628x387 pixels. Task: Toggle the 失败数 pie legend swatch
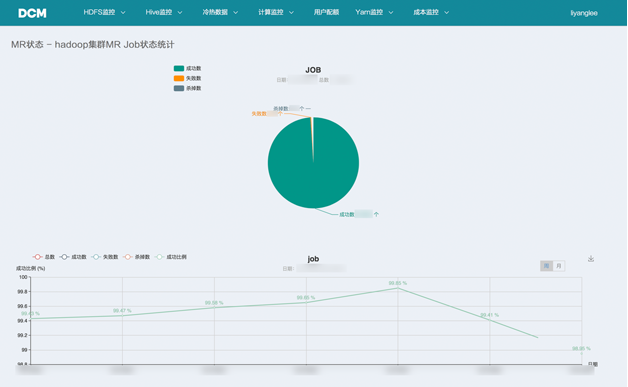pyautogui.click(x=179, y=79)
